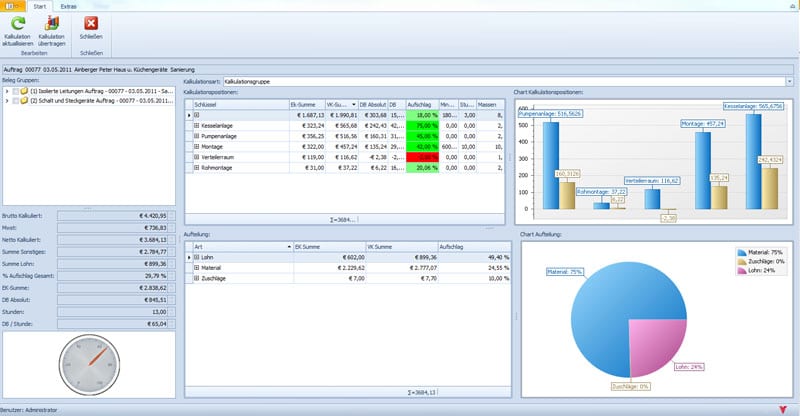Check the Isolierte Leitungen Auftrag checkbox
Viewport: 800px width, 416px height.
coord(14,90)
